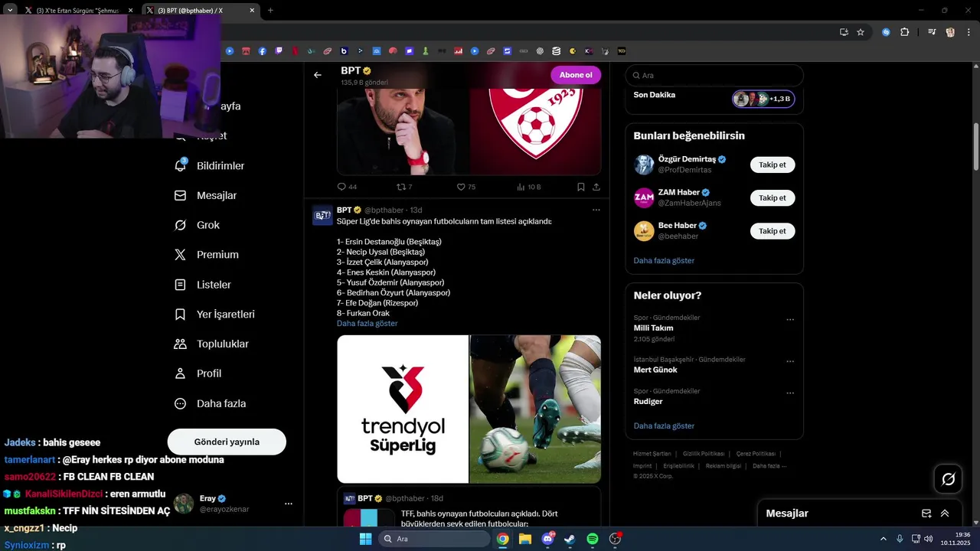Open the football players photo in post

535,409
